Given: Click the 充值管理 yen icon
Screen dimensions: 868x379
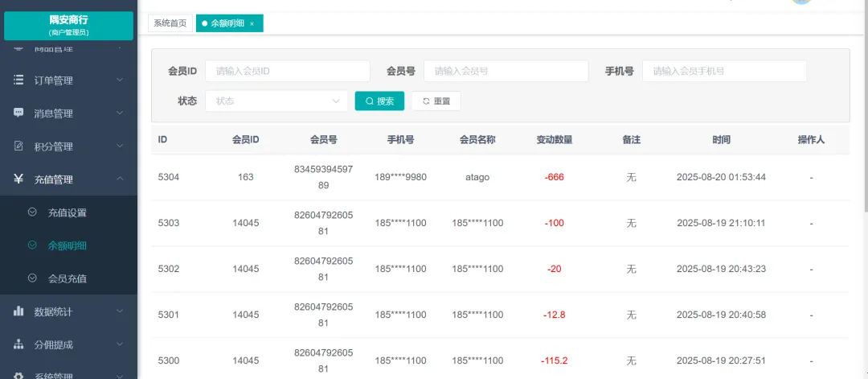Looking at the screenshot, I should [18, 179].
